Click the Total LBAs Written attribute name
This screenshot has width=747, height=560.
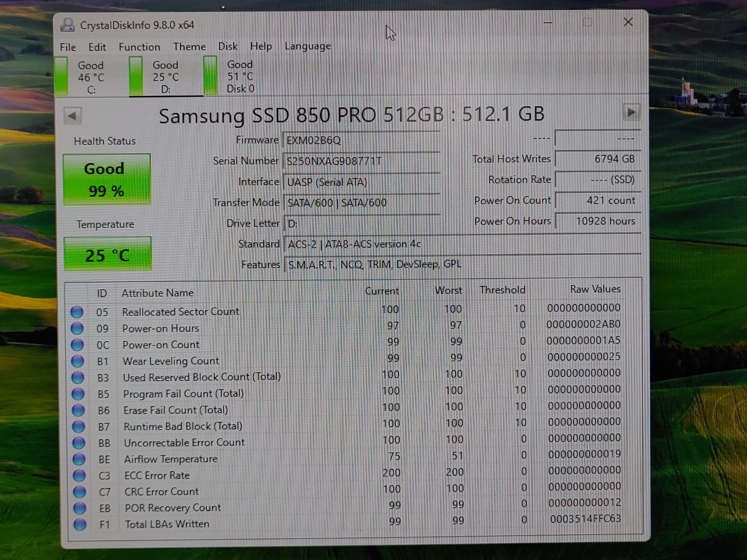pyautogui.click(x=167, y=524)
